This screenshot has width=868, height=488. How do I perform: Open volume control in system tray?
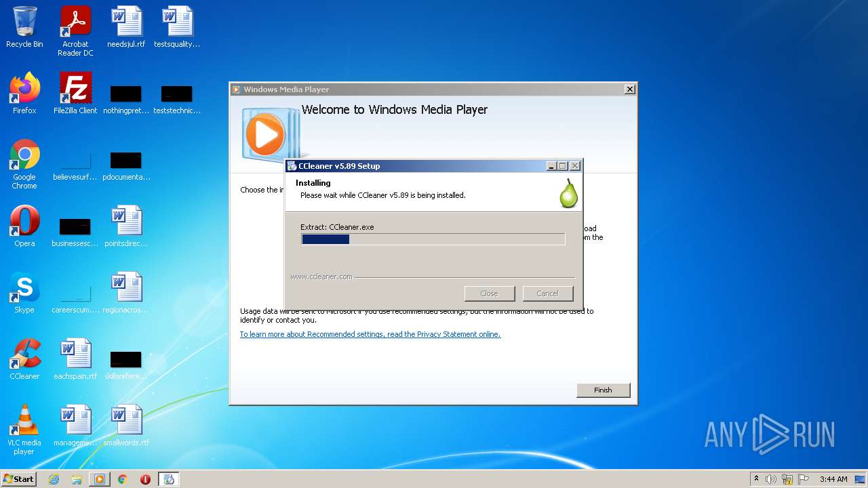771,479
